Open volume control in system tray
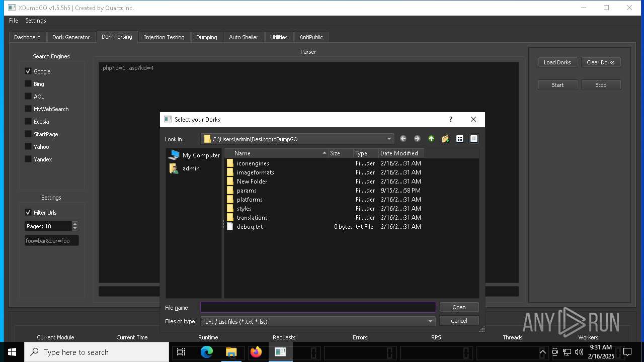The height and width of the screenshot is (362, 644). [579, 352]
